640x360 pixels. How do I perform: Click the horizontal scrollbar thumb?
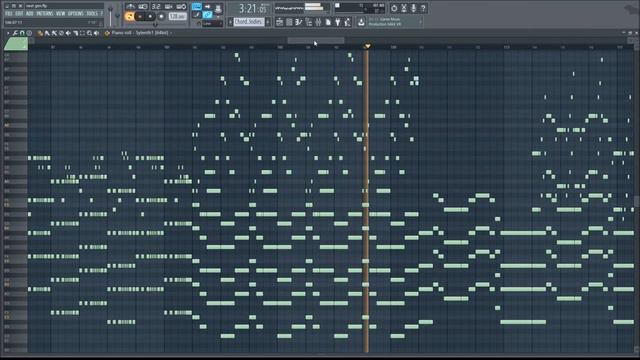(x=316, y=40)
